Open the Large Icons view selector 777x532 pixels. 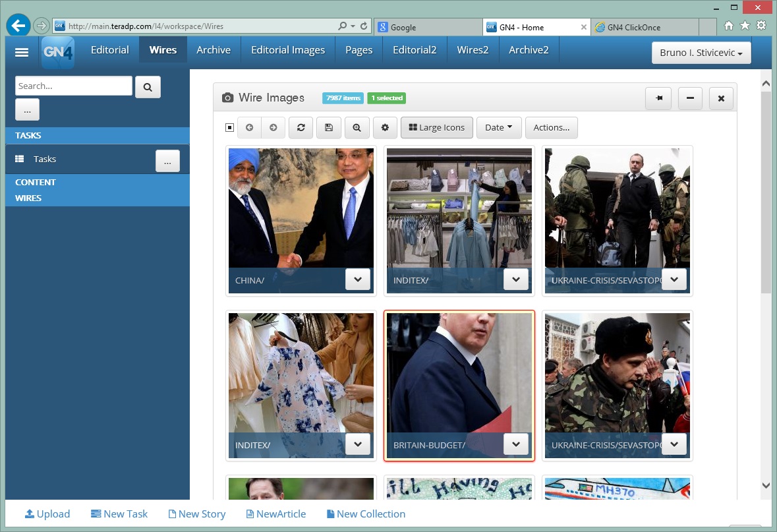click(x=436, y=127)
